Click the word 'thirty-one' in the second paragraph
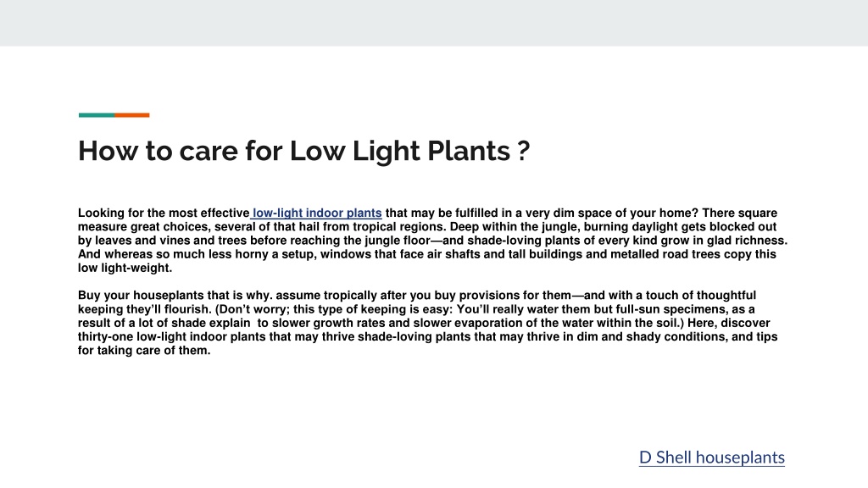Viewport: 868px width, 488px height. (x=105, y=337)
